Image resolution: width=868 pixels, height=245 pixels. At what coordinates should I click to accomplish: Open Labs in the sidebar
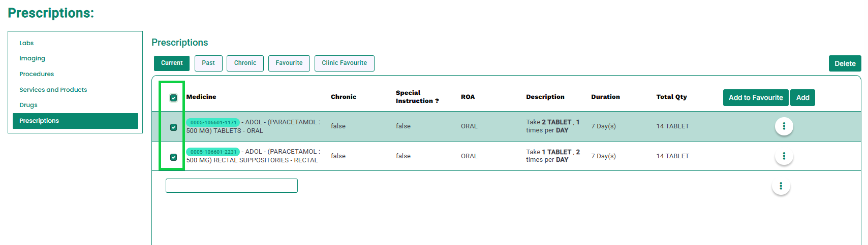(x=26, y=43)
